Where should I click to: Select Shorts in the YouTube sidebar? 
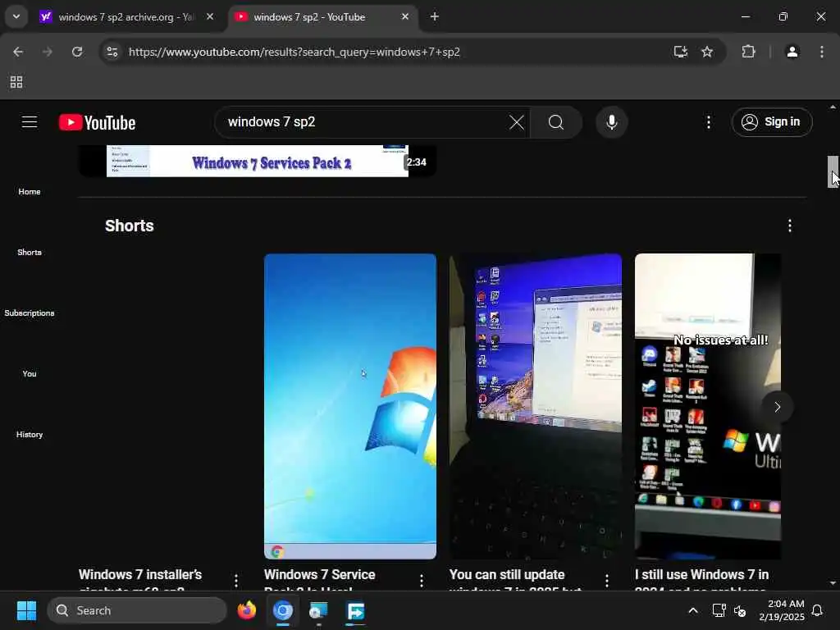(30, 253)
